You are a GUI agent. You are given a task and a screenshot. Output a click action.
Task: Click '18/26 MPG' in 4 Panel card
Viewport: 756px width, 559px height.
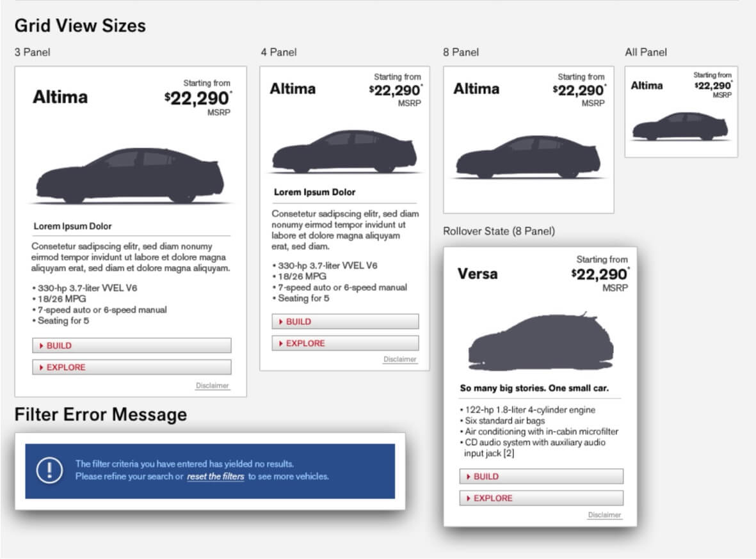coord(299,276)
